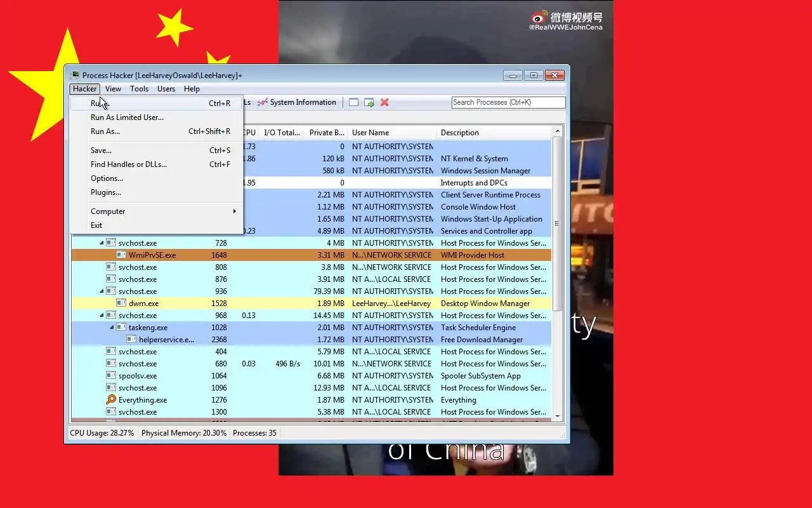The image size is (812, 508).
Task: Click Interrupts and DPCs description
Action: coord(474,183)
